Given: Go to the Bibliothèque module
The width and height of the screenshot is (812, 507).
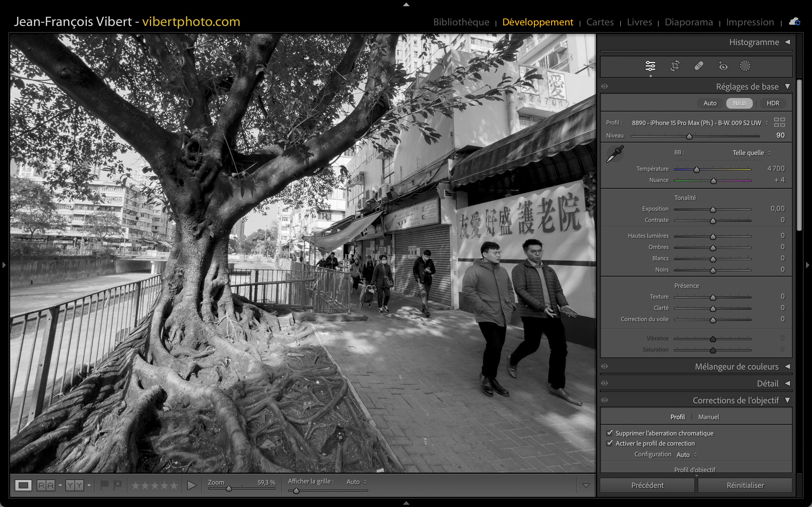Looking at the screenshot, I should 461,22.
